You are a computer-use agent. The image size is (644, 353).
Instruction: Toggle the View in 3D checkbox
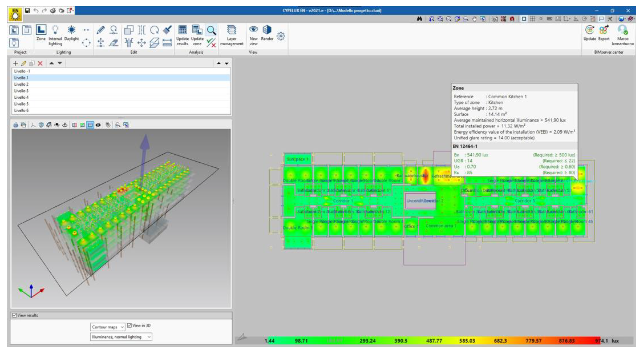pos(129,325)
